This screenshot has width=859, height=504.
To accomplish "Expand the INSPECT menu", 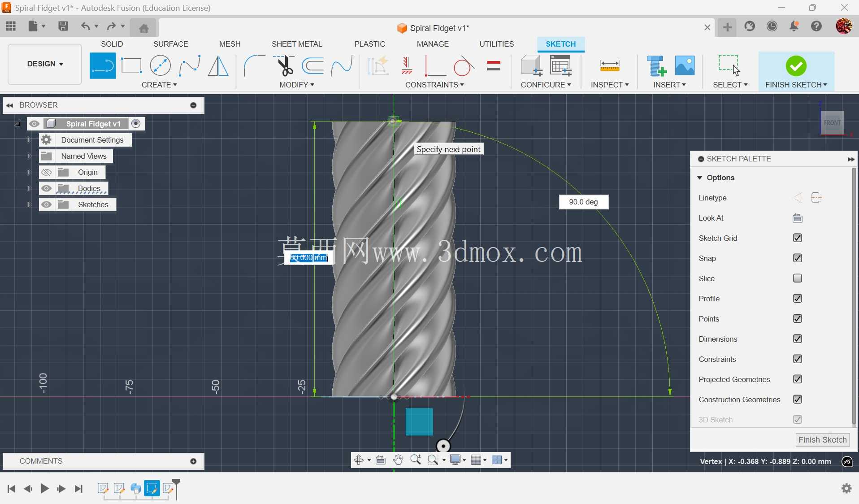I will (610, 85).
